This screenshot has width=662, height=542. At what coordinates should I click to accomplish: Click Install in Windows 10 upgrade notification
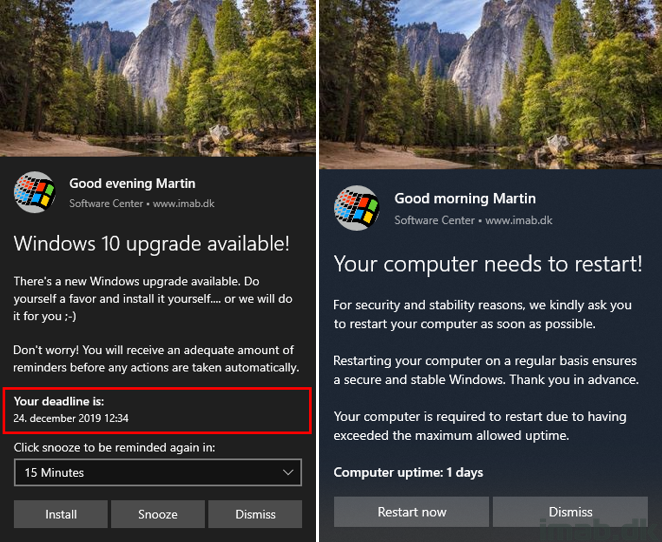[61, 514]
